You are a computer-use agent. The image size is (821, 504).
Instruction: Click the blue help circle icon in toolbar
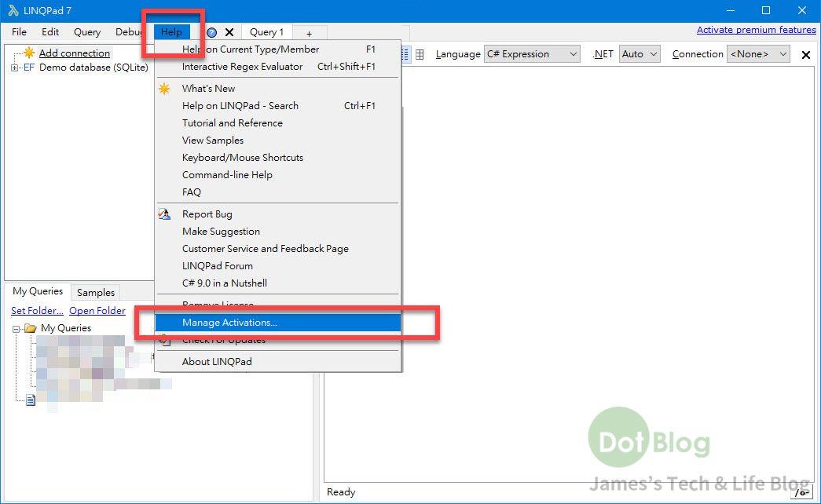(x=211, y=32)
